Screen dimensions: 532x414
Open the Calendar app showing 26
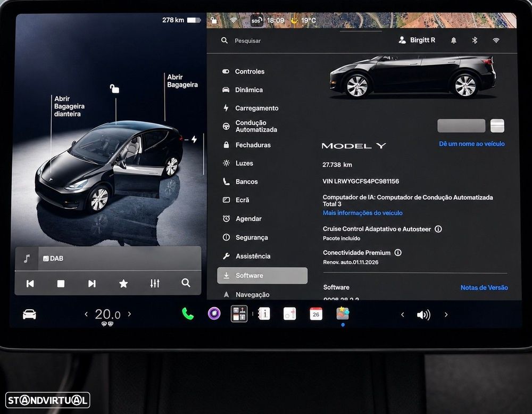click(x=316, y=314)
